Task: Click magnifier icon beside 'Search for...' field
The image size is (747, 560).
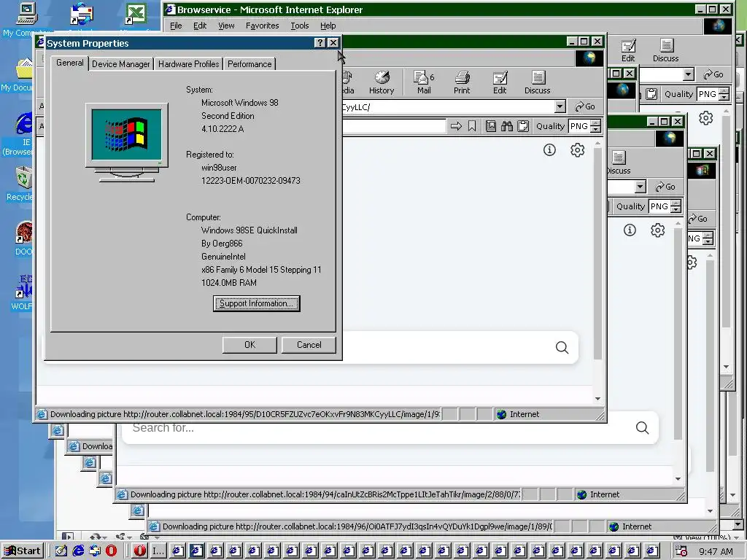Action: (642, 427)
